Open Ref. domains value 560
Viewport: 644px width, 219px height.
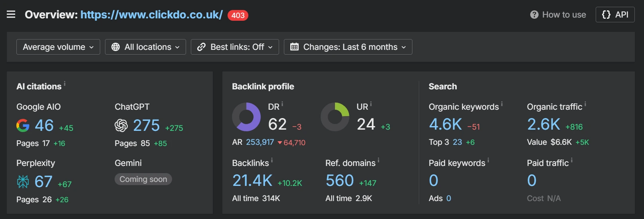coord(340,181)
